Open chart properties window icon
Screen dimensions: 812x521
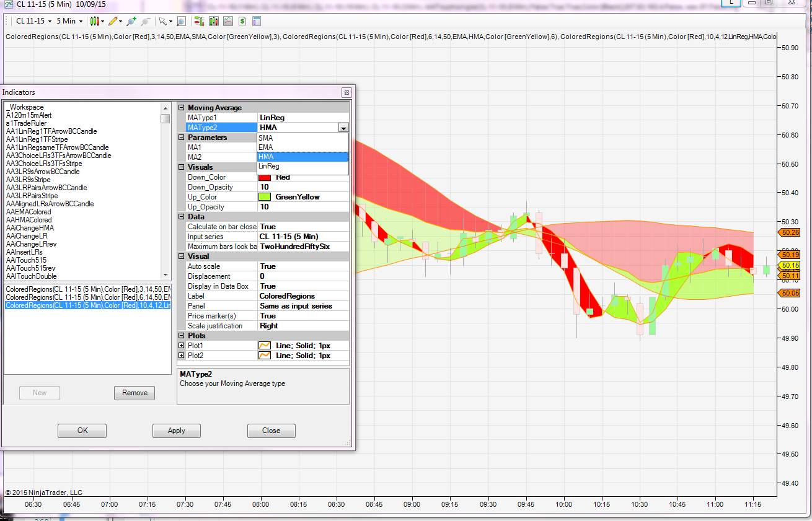[x=257, y=21]
